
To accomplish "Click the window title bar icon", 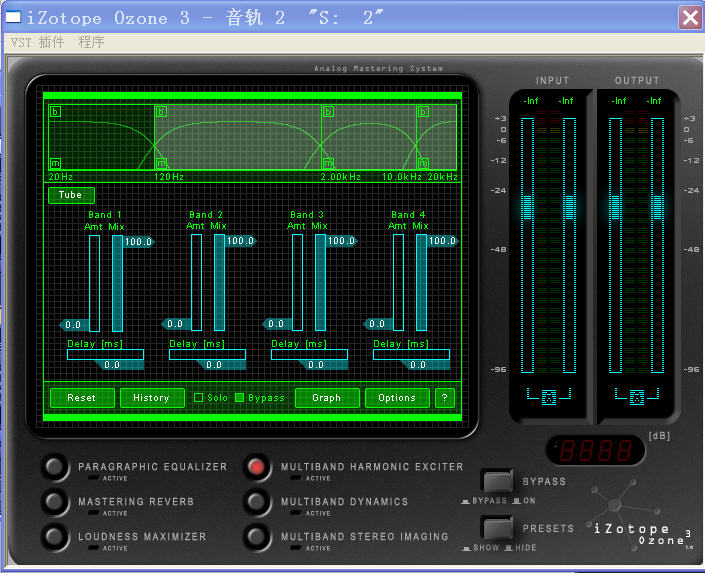I will pos(13,17).
